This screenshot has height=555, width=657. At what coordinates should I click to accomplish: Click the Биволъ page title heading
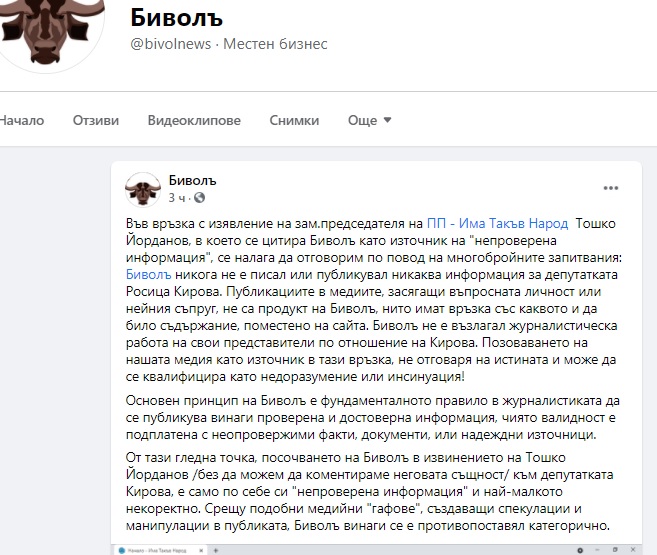[176, 18]
